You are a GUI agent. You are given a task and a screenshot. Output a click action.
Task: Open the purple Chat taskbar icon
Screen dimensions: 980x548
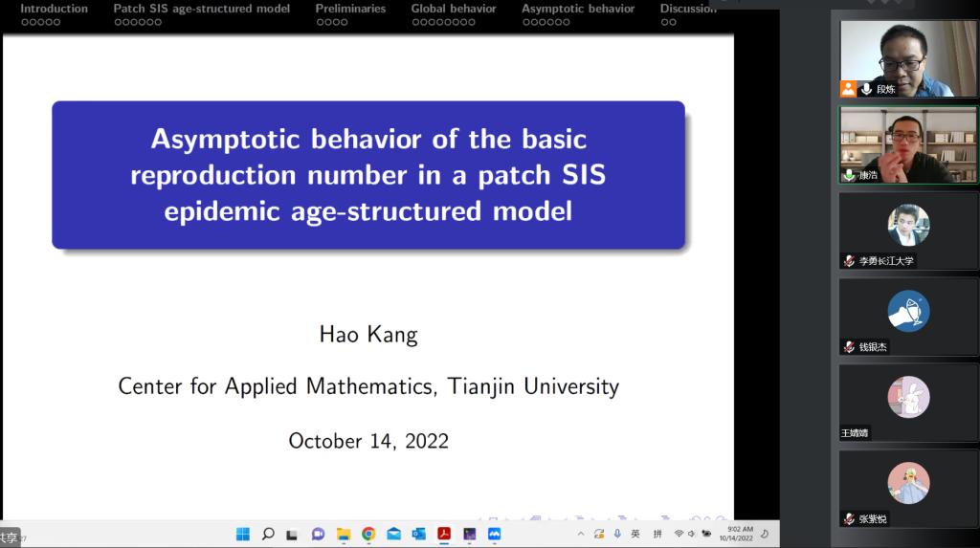(x=318, y=534)
